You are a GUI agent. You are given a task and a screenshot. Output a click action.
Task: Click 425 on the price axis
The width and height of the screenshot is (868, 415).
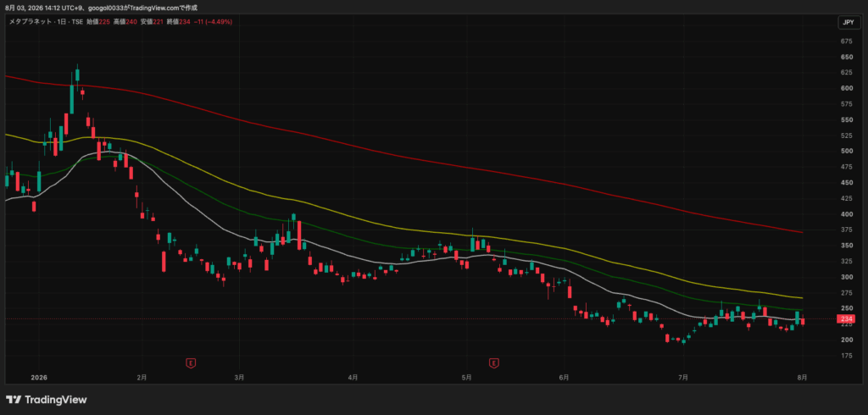(847, 198)
